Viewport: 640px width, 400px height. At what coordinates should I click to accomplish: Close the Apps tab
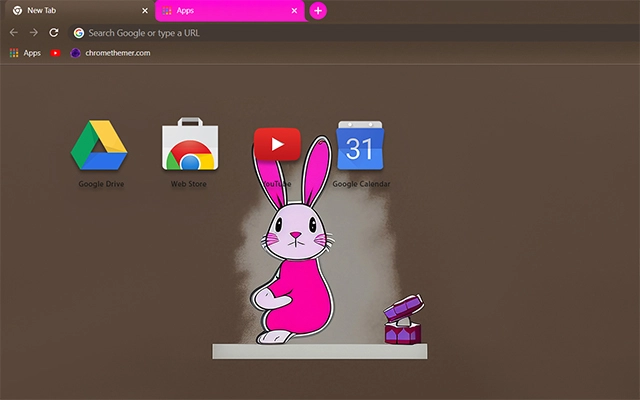click(294, 11)
